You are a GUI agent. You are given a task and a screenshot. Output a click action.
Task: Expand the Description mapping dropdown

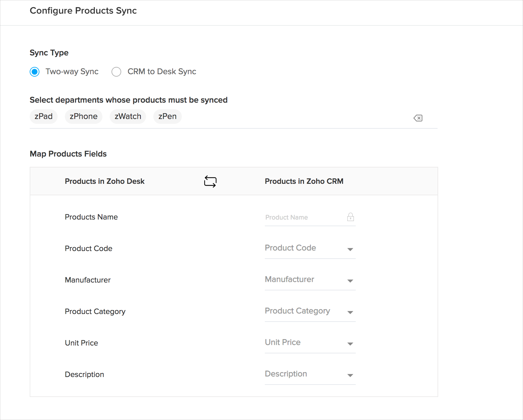click(310, 374)
